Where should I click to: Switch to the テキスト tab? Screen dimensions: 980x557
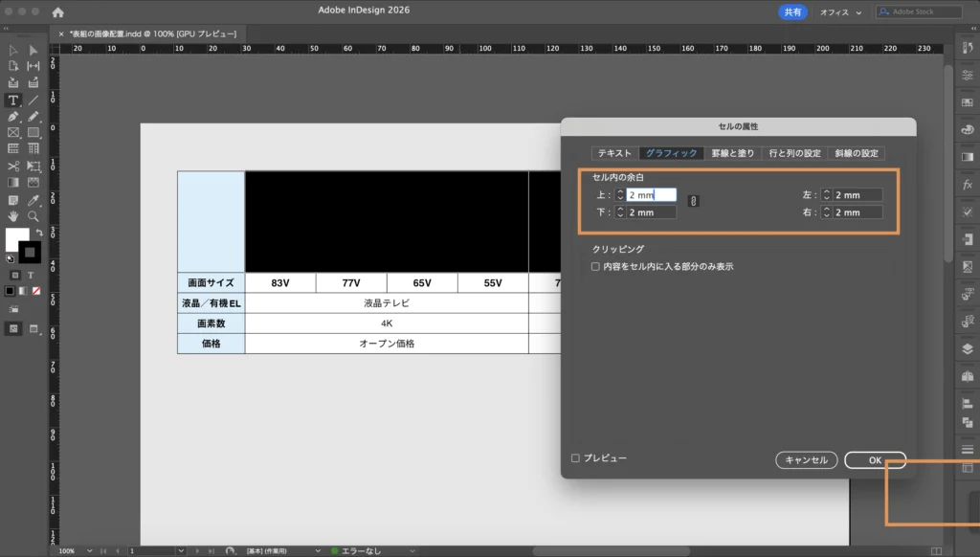(614, 153)
